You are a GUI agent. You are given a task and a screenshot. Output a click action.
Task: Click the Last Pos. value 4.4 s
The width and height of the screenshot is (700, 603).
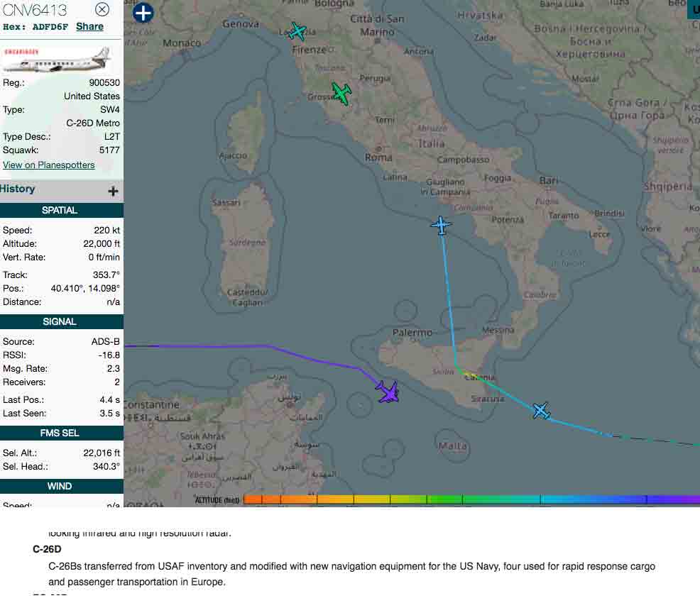tap(110, 400)
